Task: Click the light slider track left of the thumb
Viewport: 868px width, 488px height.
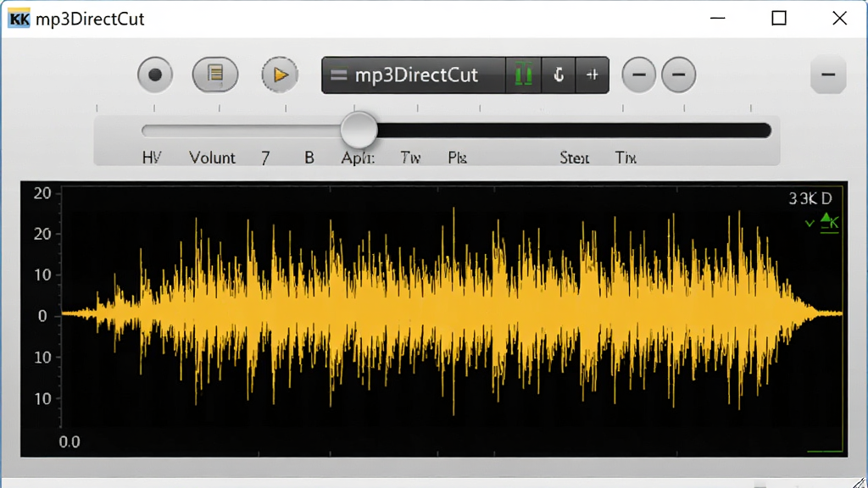Action: 242,130
